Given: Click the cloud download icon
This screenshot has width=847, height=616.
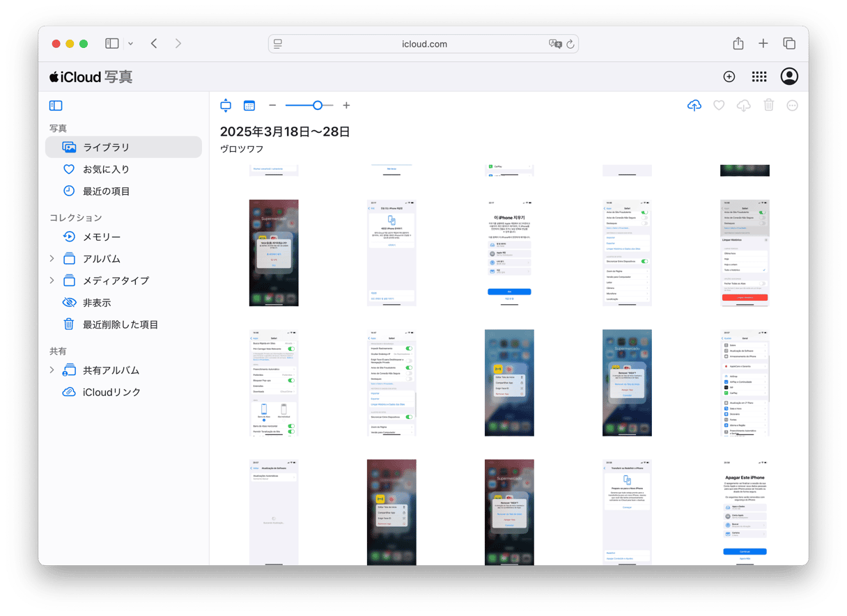Looking at the screenshot, I should click(x=744, y=106).
